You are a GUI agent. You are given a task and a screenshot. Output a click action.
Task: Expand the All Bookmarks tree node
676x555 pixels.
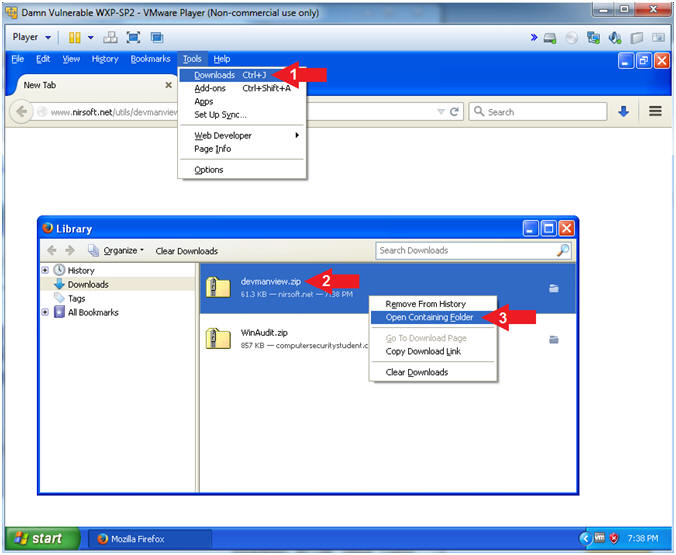45,312
